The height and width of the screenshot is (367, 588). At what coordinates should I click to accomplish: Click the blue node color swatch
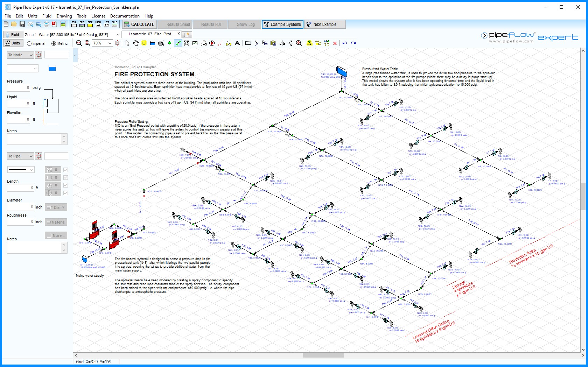(x=52, y=69)
